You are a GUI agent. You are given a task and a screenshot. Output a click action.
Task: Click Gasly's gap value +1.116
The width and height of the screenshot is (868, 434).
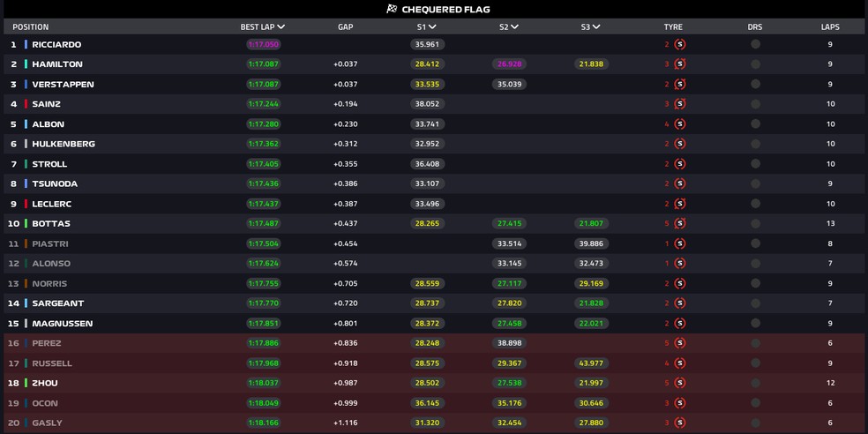(x=346, y=423)
